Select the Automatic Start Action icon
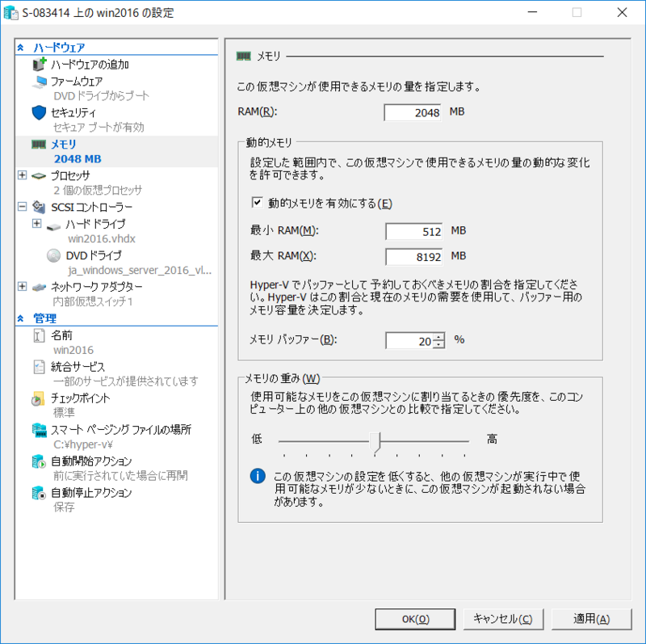 pos(39,461)
